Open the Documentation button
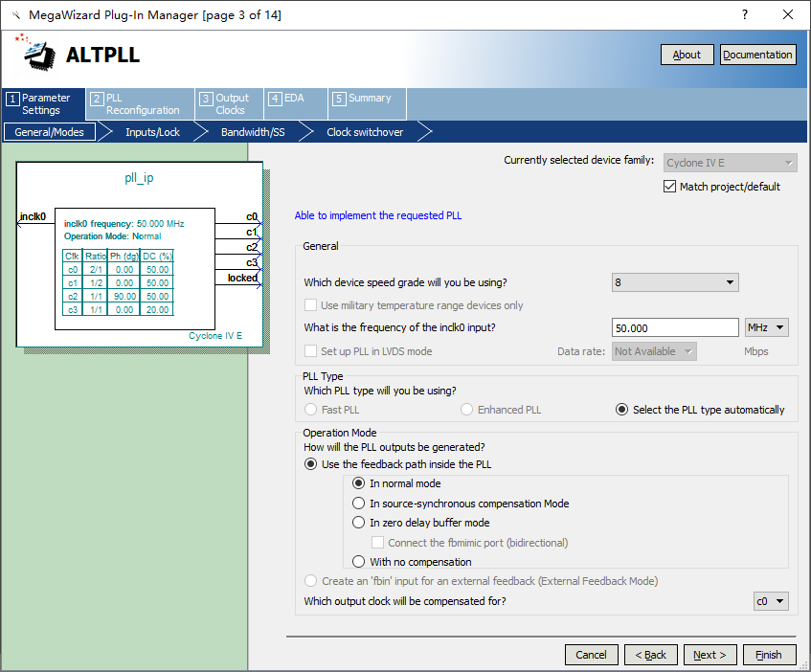 point(757,55)
